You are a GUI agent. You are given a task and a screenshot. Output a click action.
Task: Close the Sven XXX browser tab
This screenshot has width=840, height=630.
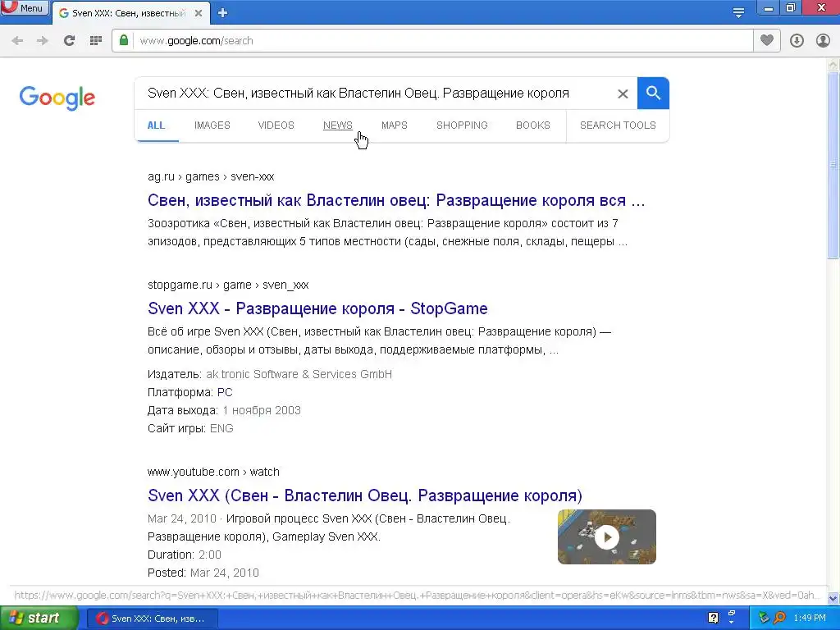click(199, 13)
